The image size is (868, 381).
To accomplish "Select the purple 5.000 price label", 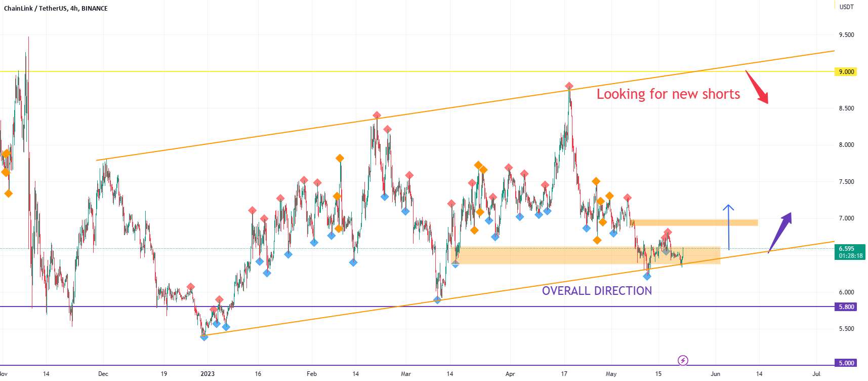I will (x=846, y=363).
